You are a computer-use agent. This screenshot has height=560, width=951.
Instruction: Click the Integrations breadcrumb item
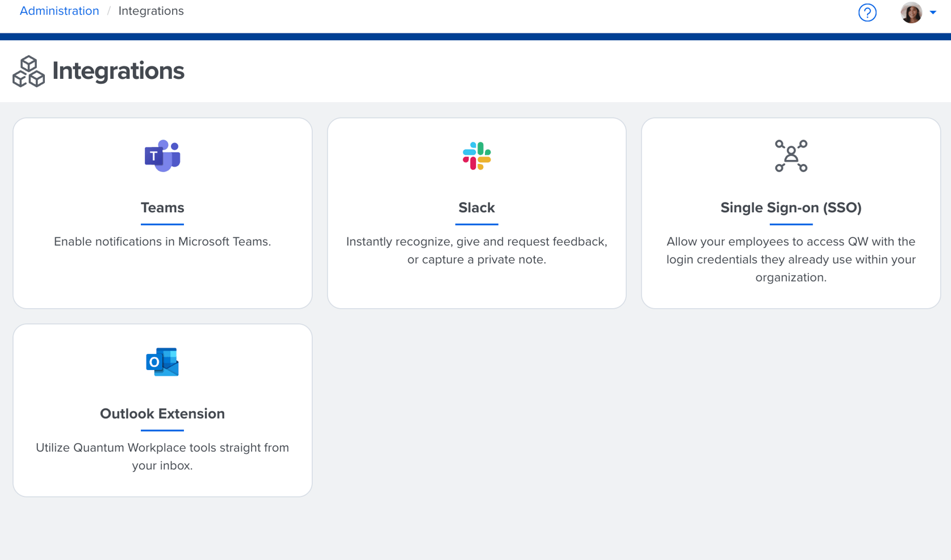coord(151,11)
